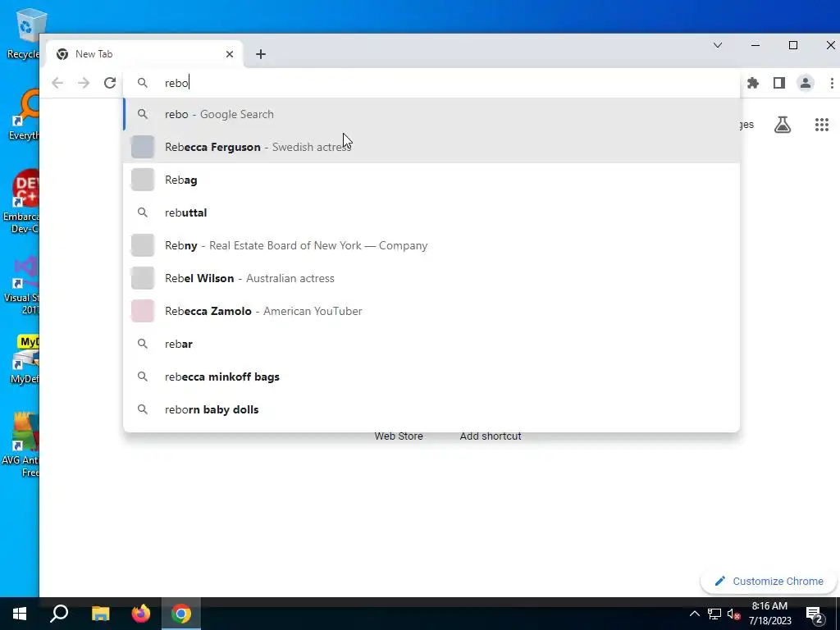Open the Web Store shortcut
The height and width of the screenshot is (630, 840).
point(399,436)
